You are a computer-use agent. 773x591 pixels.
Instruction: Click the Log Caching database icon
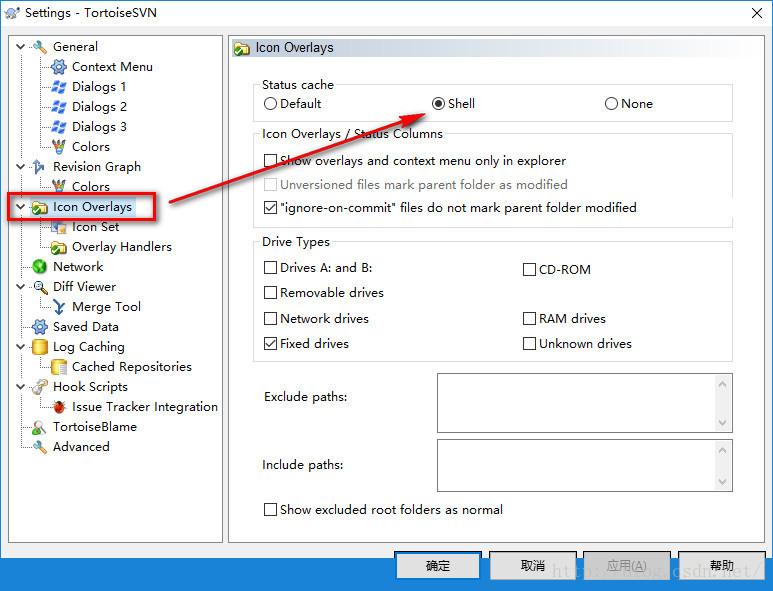coord(39,347)
